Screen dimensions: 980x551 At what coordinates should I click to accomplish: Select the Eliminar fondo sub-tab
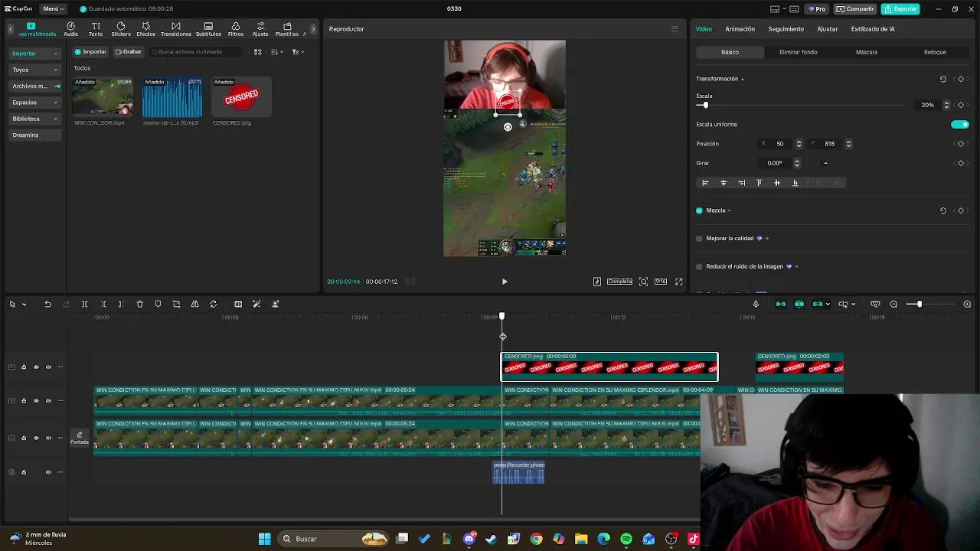point(798,52)
